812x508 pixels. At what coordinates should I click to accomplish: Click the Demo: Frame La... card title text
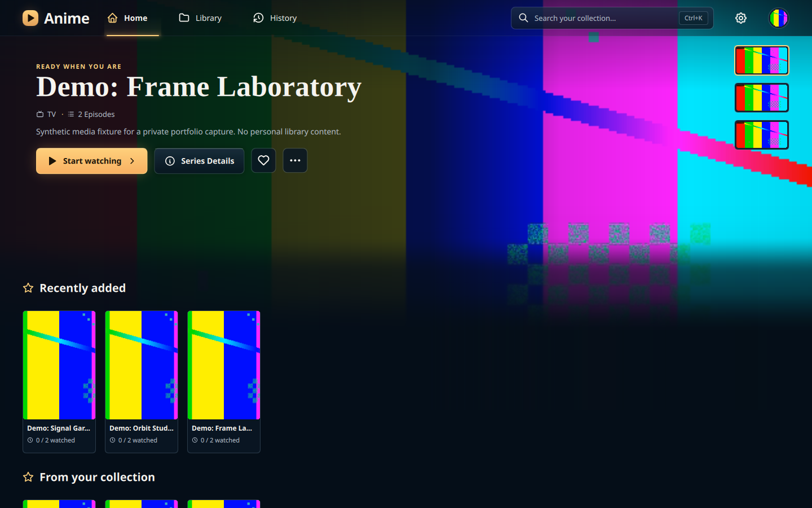(222, 428)
